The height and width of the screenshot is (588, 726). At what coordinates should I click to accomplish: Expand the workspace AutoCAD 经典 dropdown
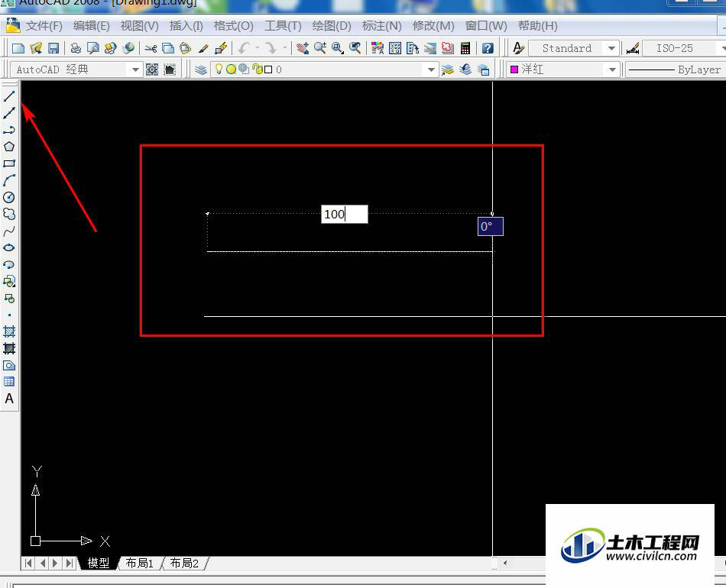pos(135,69)
